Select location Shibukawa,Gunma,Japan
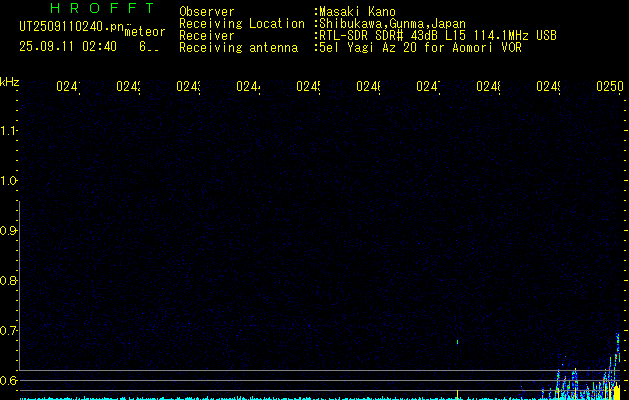629x400 pixels. point(393,24)
